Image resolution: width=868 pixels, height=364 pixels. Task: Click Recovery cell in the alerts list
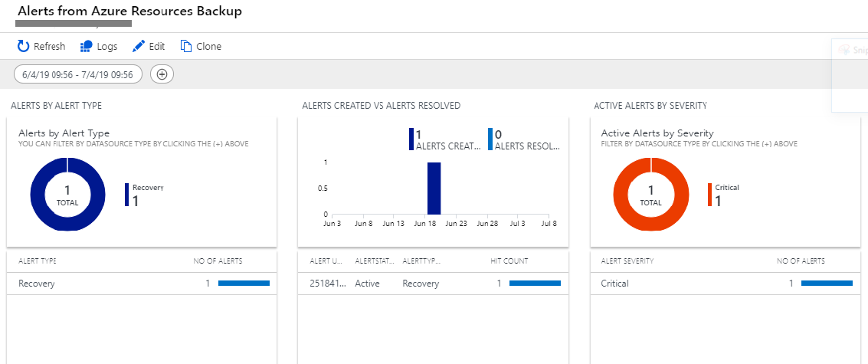(x=421, y=283)
